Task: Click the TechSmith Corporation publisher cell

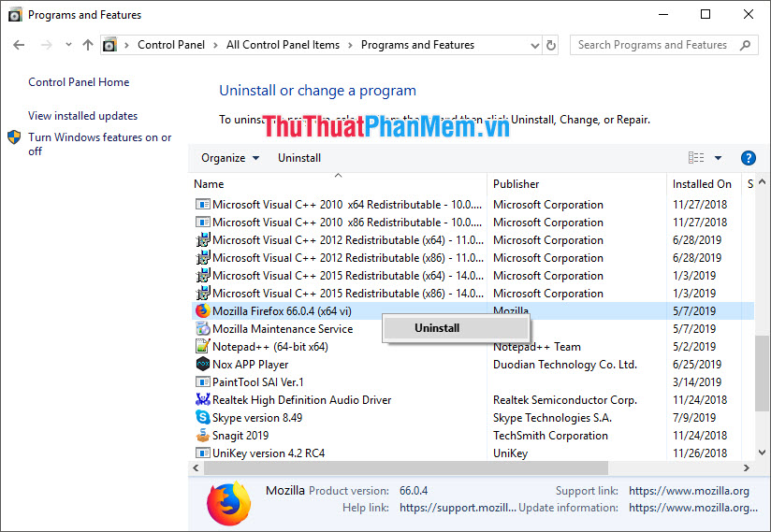Action: point(550,436)
